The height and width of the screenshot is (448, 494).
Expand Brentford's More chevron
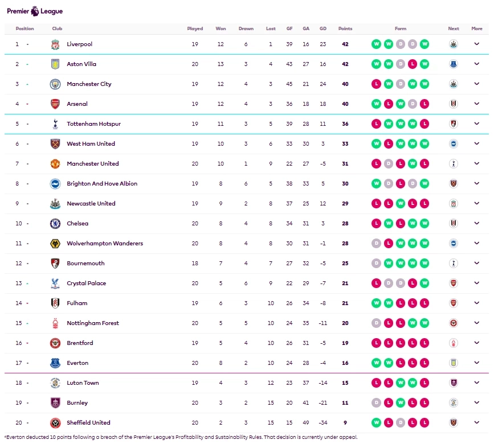coord(477,343)
